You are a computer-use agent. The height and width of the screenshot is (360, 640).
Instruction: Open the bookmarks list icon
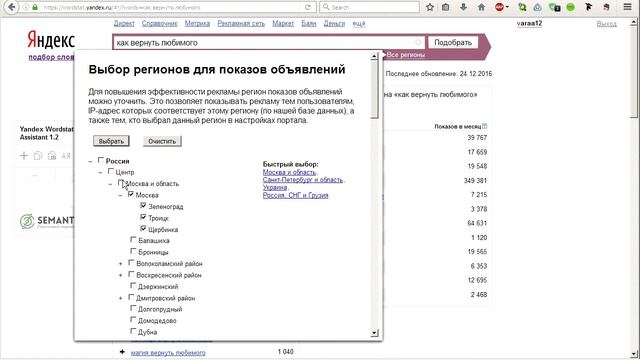(x=446, y=7)
